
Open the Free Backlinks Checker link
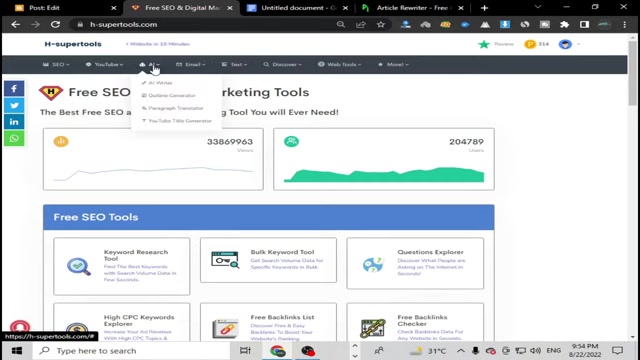(x=422, y=320)
